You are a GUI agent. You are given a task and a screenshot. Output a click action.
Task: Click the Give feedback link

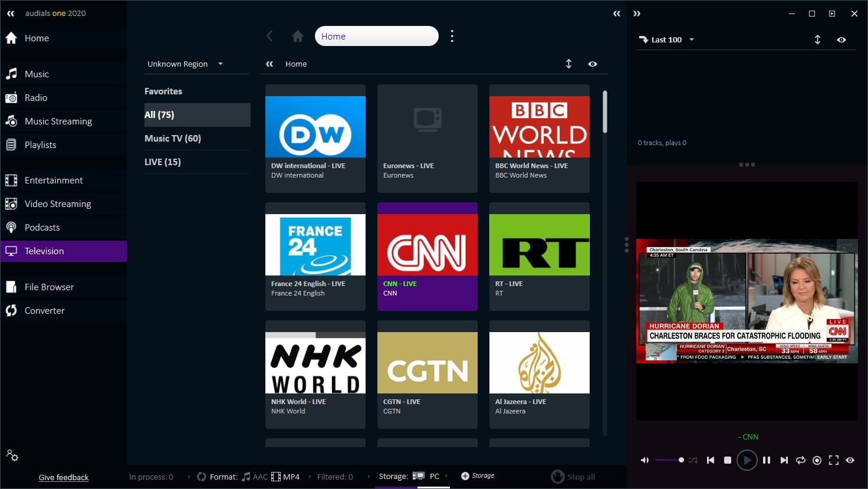click(x=64, y=477)
